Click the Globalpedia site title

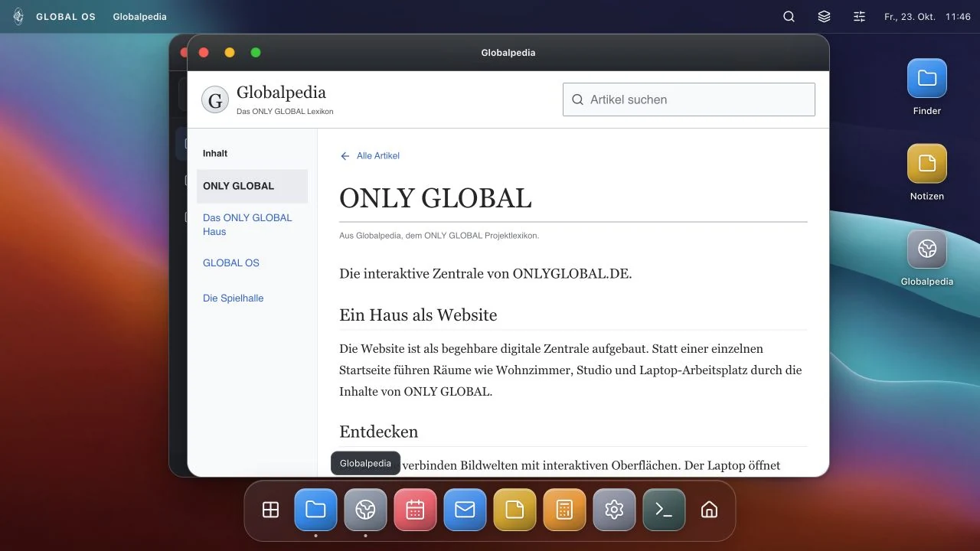tap(281, 93)
